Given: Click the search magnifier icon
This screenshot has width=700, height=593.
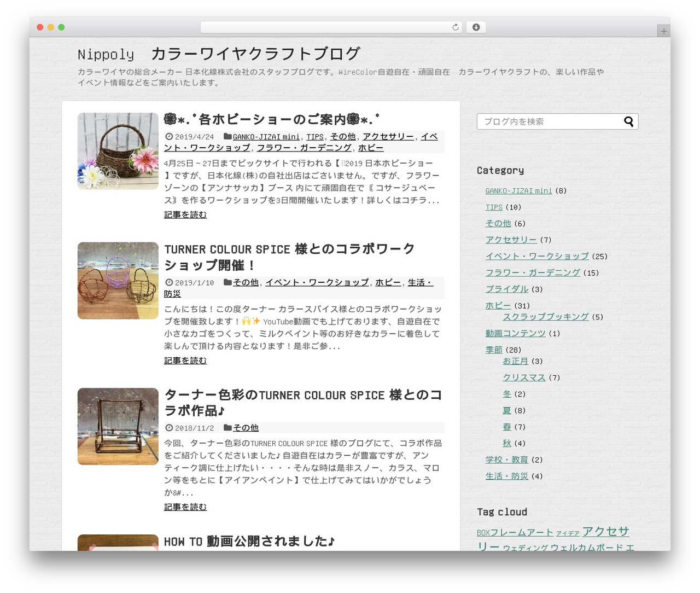Looking at the screenshot, I should [x=629, y=121].
